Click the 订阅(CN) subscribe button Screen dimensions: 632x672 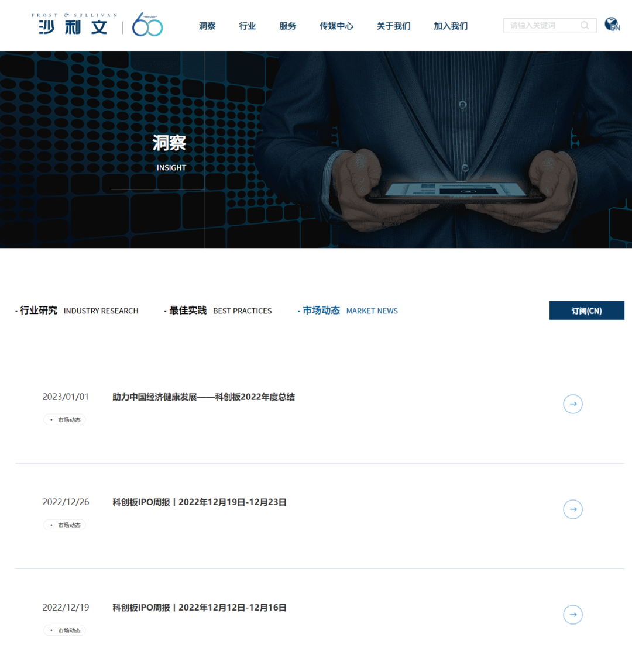(586, 311)
